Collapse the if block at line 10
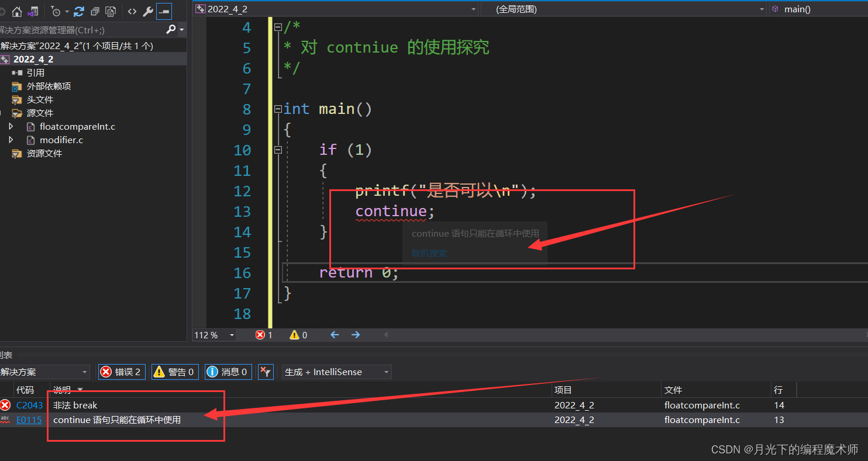 tap(278, 150)
